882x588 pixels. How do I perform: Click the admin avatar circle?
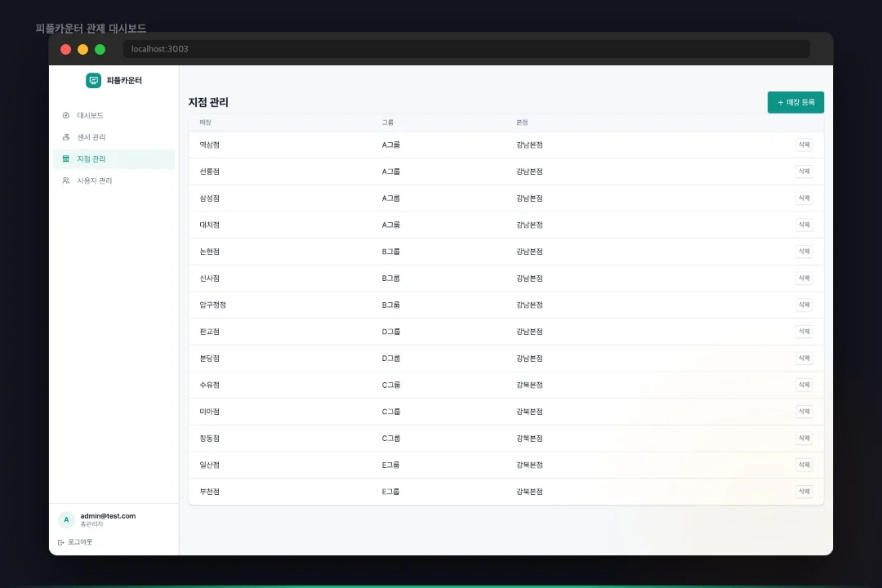66,520
